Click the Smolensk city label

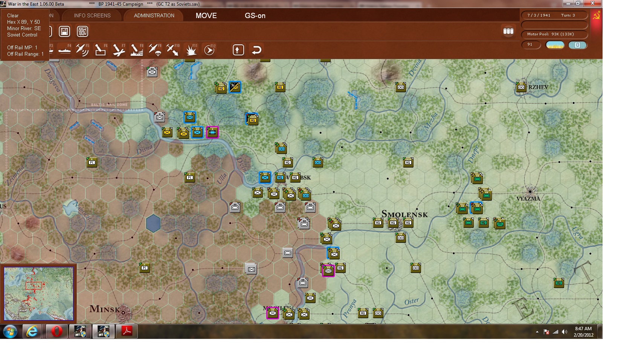point(404,214)
